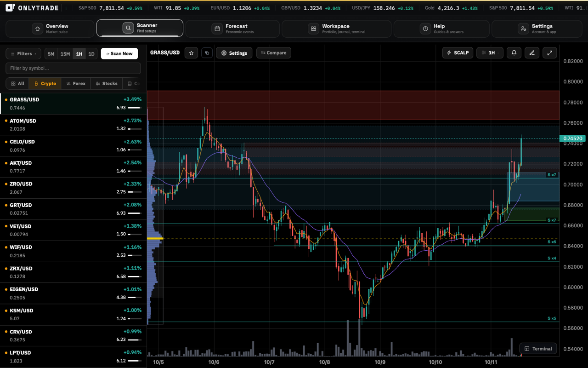Select the Crypto category tab
Screen dimensions: 588x368
click(x=45, y=84)
